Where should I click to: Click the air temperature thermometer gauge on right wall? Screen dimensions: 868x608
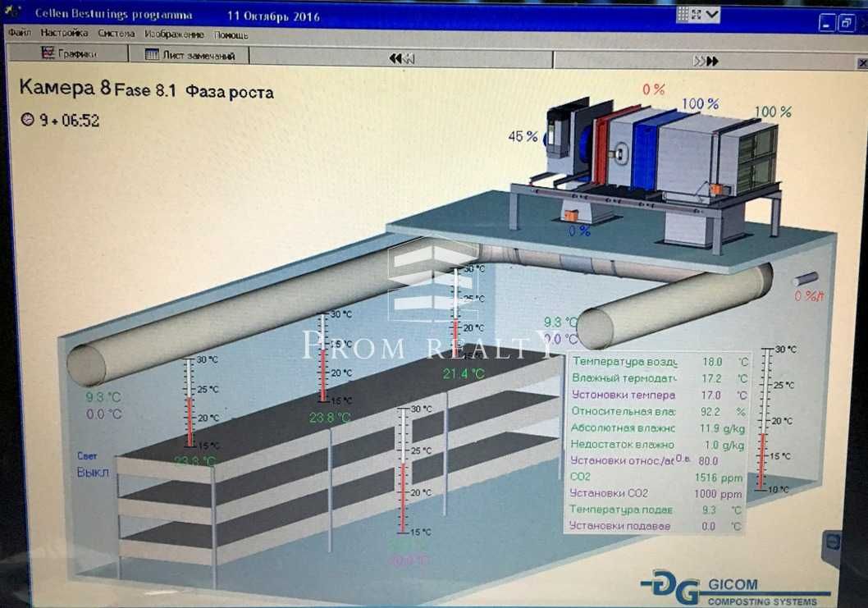click(x=764, y=419)
